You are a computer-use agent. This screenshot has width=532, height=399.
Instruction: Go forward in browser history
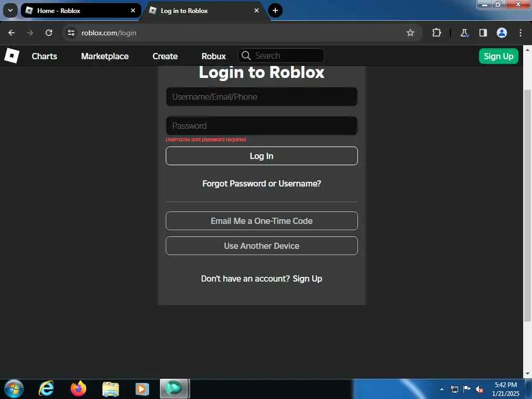click(30, 33)
